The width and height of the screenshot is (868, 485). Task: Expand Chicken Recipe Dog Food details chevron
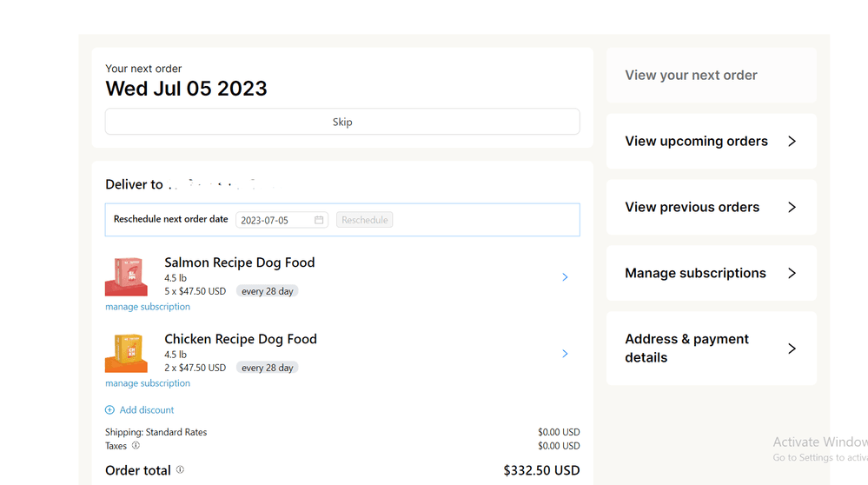565,353
